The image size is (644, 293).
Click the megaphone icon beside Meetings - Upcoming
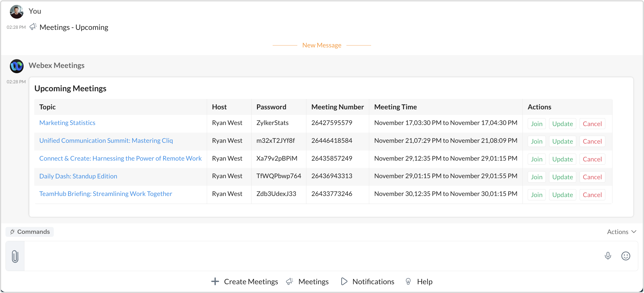(33, 27)
